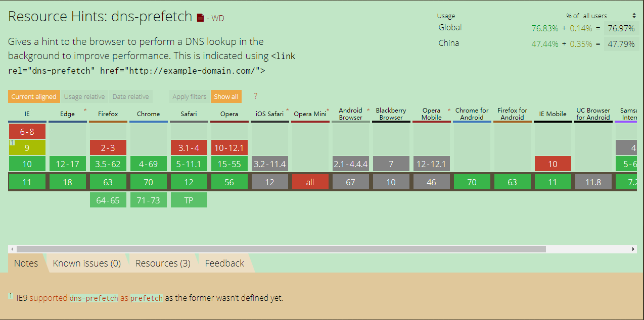The height and width of the screenshot is (320, 644).
Task: Open the Resources (3) tab
Action: [x=163, y=262]
